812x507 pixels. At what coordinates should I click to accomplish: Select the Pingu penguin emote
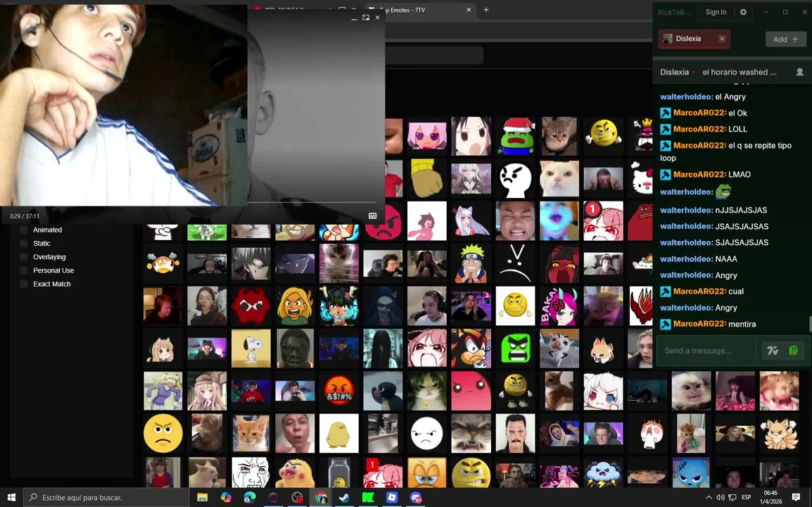point(383,391)
